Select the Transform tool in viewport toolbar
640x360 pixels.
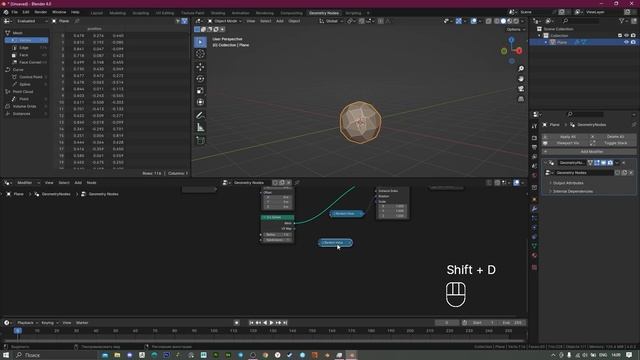[200, 102]
